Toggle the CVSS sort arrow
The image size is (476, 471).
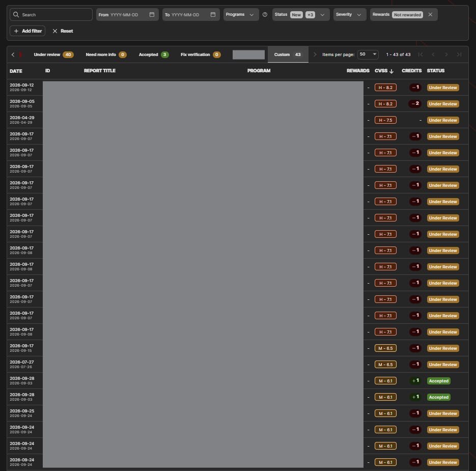point(391,71)
